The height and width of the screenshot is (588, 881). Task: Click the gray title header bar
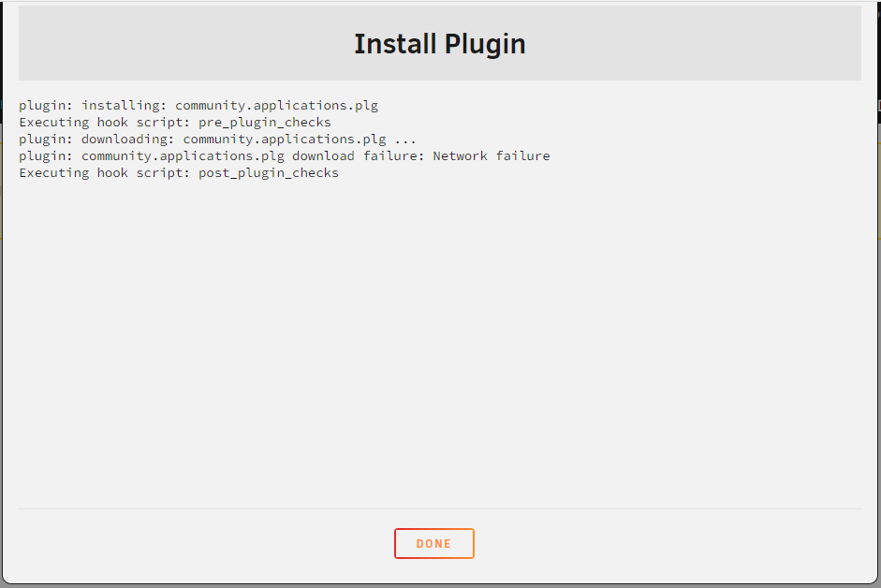click(440, 43)
